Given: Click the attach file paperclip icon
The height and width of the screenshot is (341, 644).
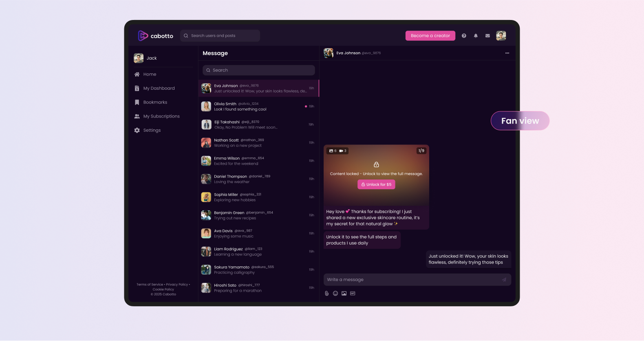Looking at the screenshot, I should tap(326, 294).
